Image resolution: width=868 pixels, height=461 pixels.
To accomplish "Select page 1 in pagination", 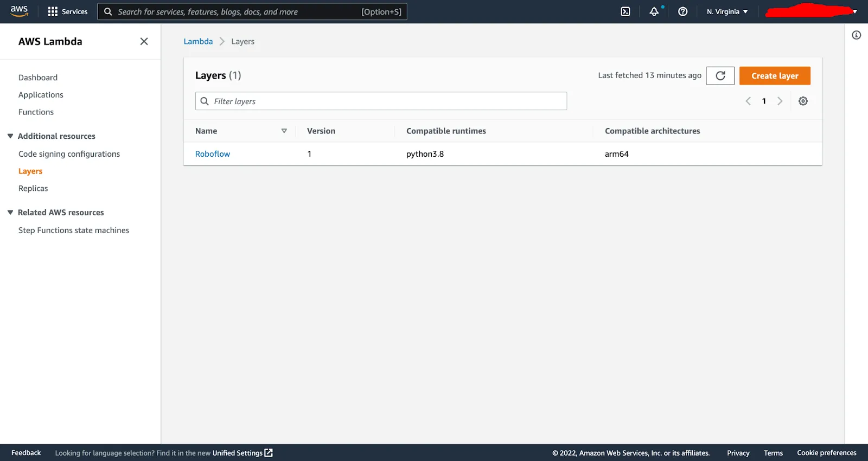I will (764, 101).
